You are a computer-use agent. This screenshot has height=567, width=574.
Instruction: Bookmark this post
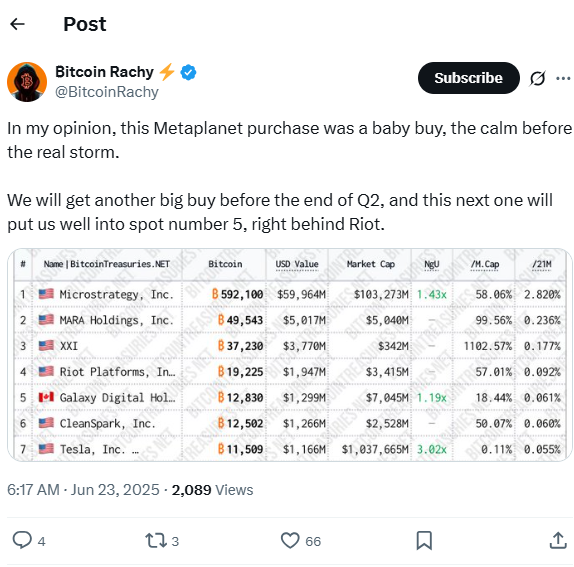[424, 540]
